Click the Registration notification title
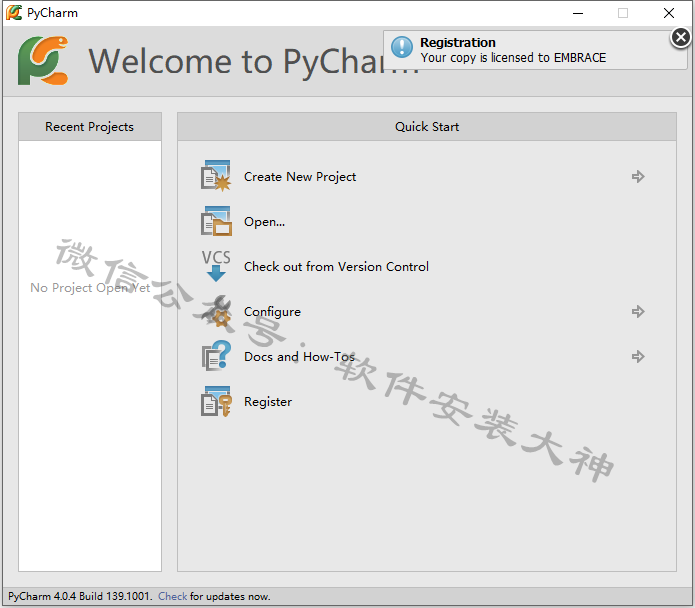Screen dimensions: 695x608 [457, 43]
